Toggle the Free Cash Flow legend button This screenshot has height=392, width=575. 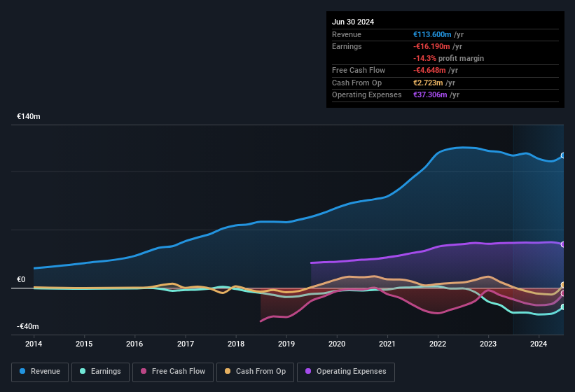coord(173,372)
